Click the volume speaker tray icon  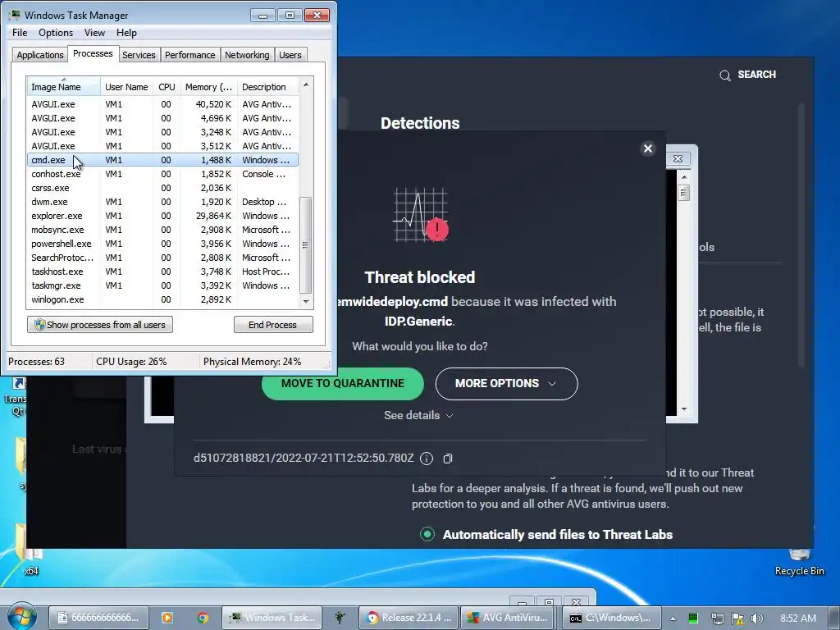pyautogui.click(x=757, y=619)
